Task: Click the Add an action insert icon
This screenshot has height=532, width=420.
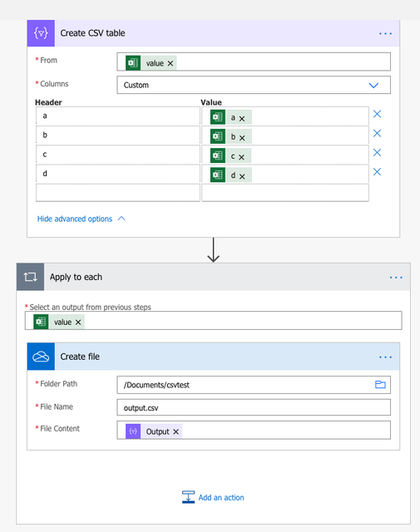Action: click(188, 497)
